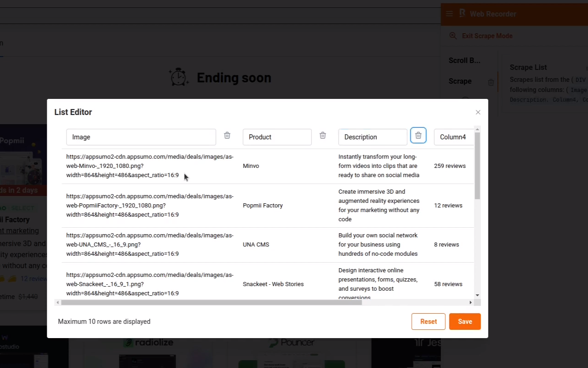Image resolution: width=588 pixels, height=368 pixels.
Task: Click the List Editor title
Action: tap(73, 112)
